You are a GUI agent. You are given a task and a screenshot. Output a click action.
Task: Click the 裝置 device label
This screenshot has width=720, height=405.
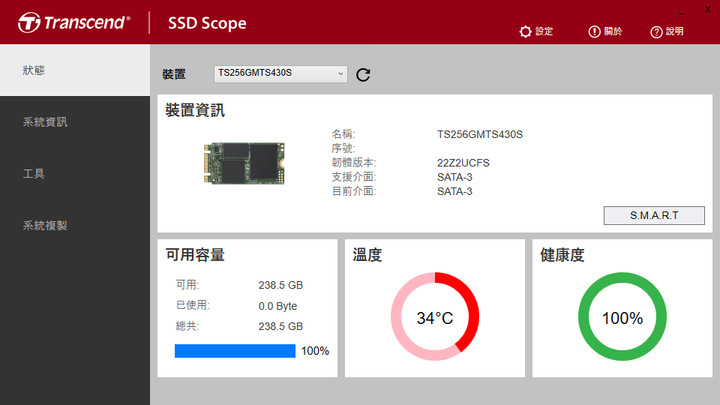pyautogui.click(x=174, y=74)
